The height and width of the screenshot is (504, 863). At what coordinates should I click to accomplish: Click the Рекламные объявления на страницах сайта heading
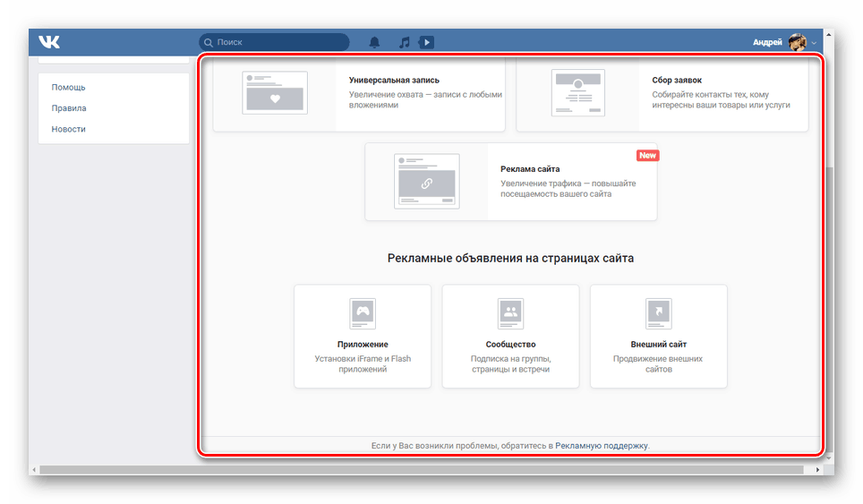[511, 258]
